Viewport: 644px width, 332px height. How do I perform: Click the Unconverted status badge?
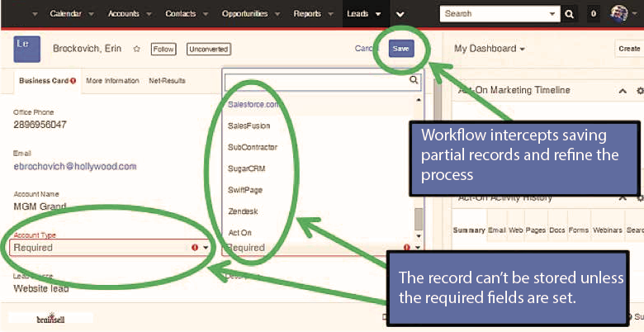209,50
